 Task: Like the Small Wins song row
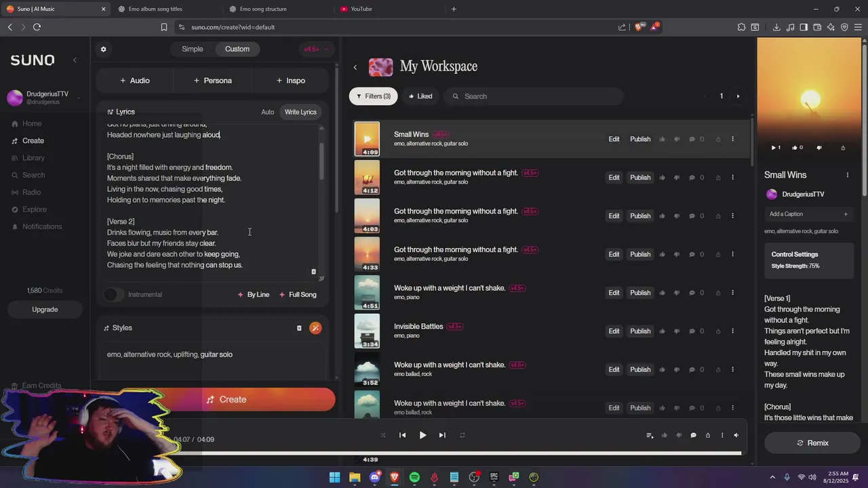pyautogui.click(x=663, y=139)
